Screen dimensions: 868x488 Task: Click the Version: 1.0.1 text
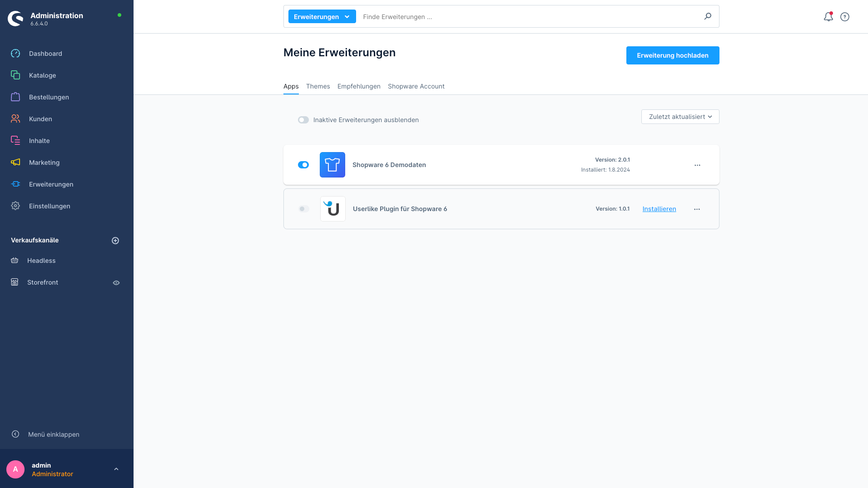[612, 209]
